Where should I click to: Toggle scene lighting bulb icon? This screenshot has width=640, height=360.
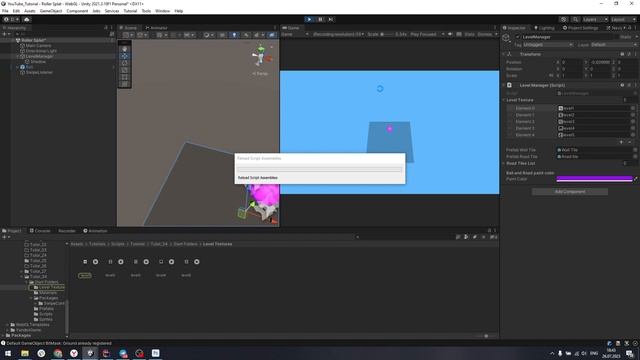234,35
